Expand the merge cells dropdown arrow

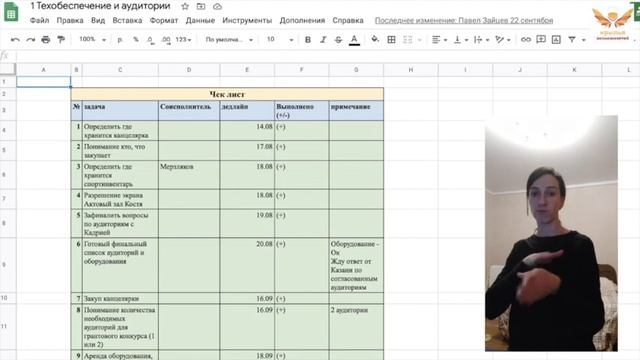click(x=419, y=40)
